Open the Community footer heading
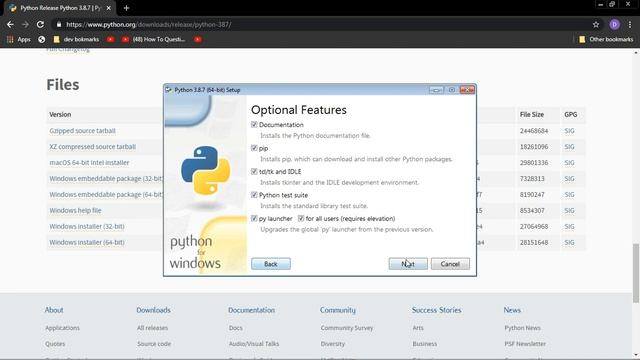 pyautogui.click(x=338, y=310)
